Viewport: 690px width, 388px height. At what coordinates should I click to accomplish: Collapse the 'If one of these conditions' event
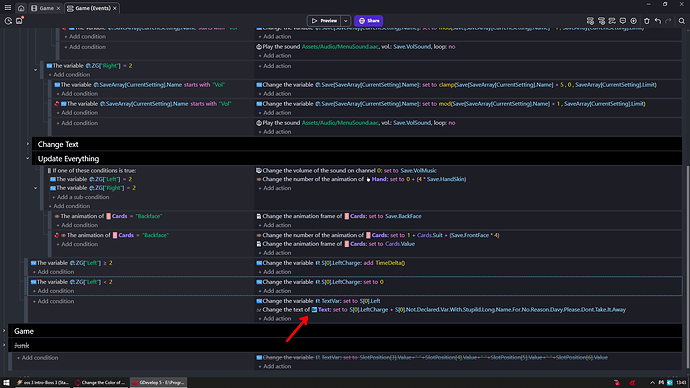coord(36,188)
